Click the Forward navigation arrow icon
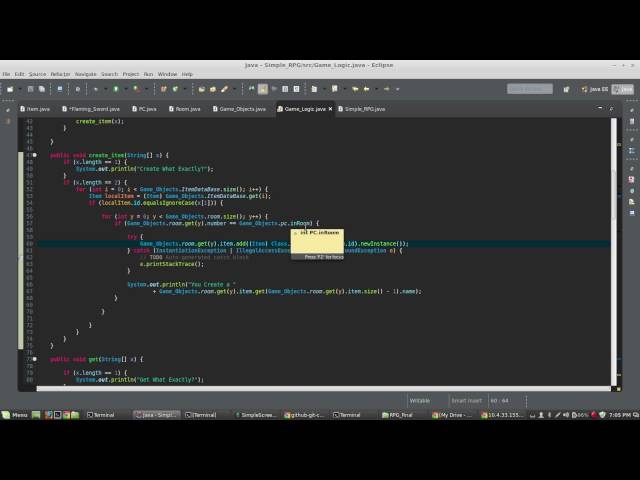The image size is (640, 480). point(387,89)
